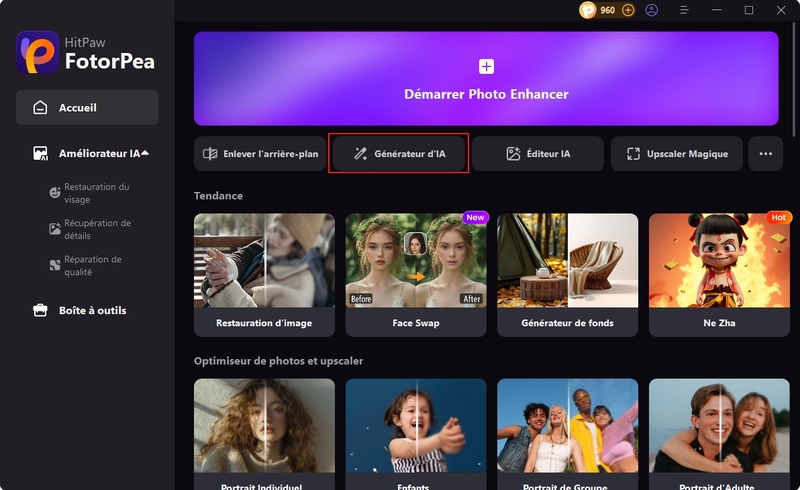Screen dimensions: 800x490
Task: Select Récupération de détails in sidebar
Action: point(96,229)
